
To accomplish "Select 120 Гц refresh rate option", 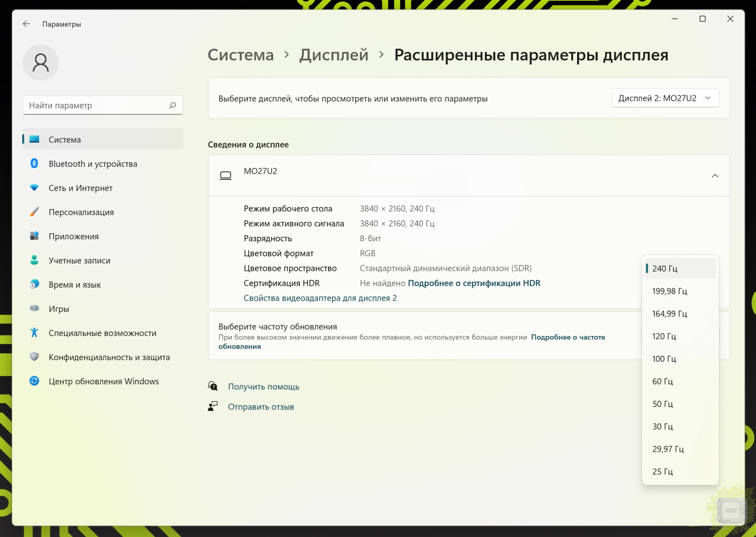I will click(664, 336).
